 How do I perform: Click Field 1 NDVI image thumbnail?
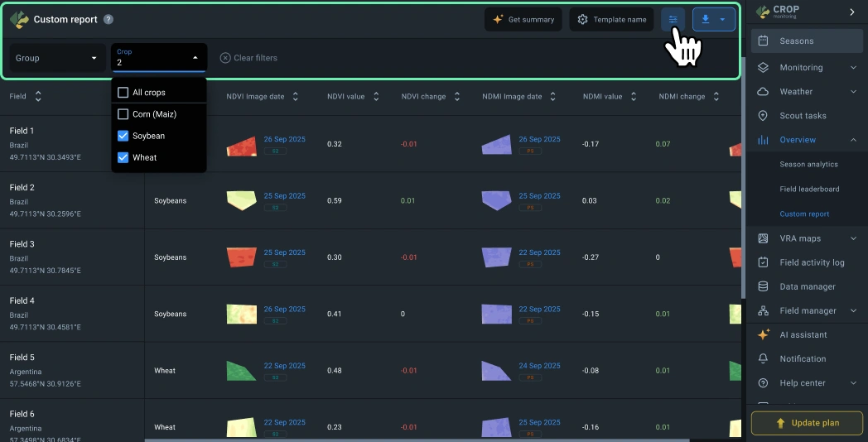point(241,147)
